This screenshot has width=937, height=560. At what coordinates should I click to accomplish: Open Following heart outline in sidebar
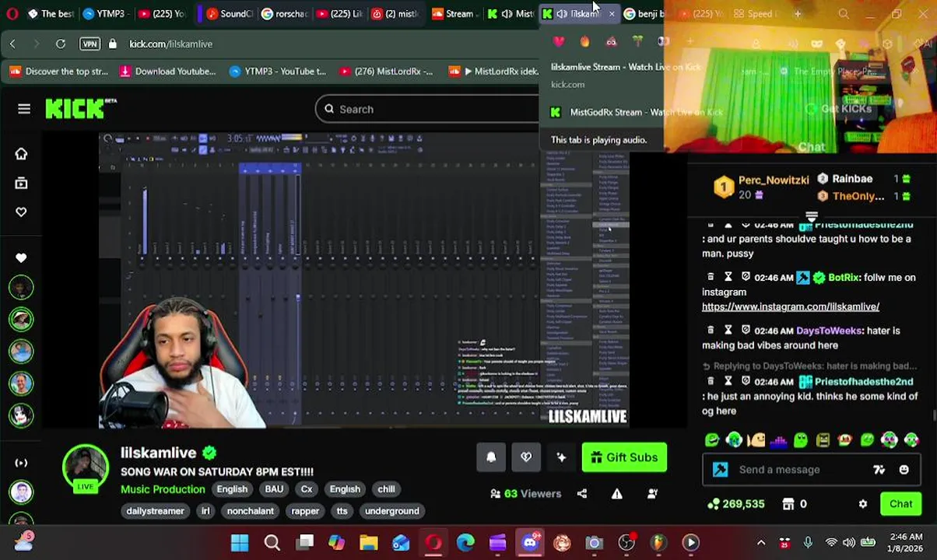(x=21, y=212)
